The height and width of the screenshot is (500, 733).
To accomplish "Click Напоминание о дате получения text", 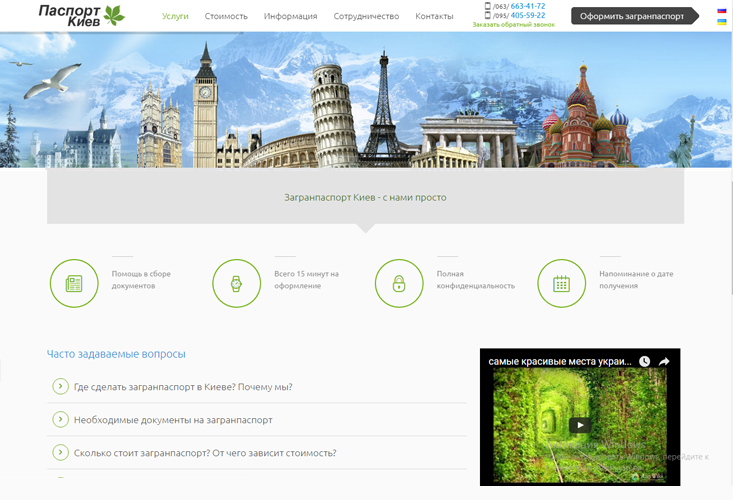I will [x=636, y=279].
